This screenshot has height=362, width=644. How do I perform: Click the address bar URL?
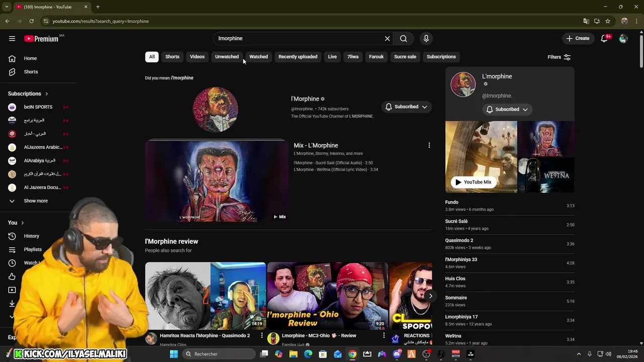pos(101,21)
